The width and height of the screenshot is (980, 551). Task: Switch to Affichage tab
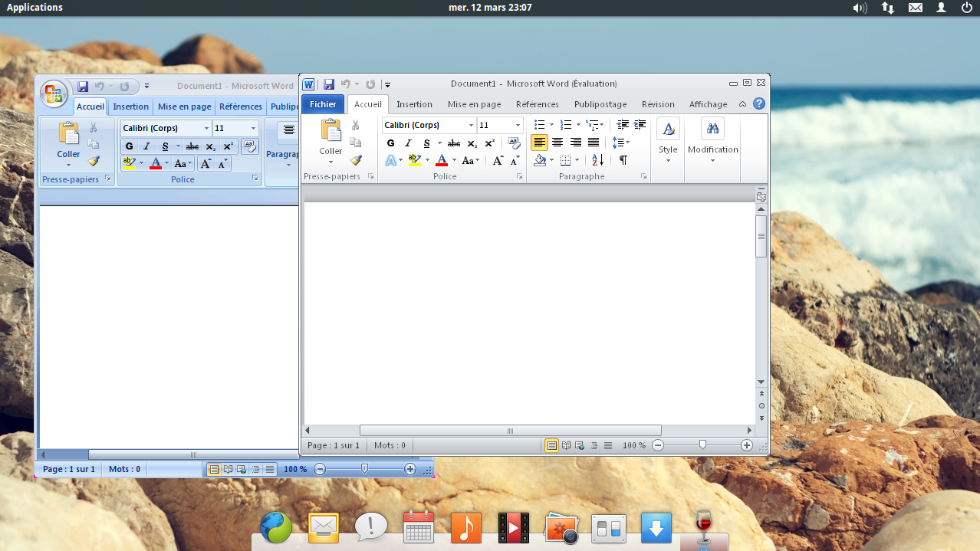[708, 104]
